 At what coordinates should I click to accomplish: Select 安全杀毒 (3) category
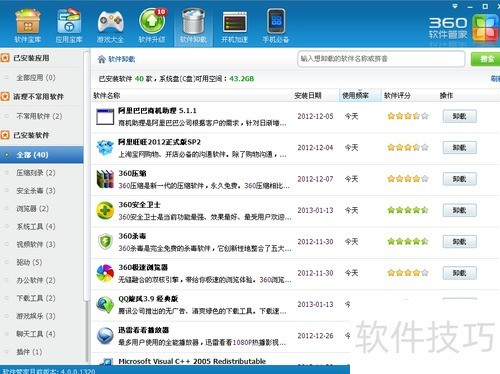[x=36, y=191]
